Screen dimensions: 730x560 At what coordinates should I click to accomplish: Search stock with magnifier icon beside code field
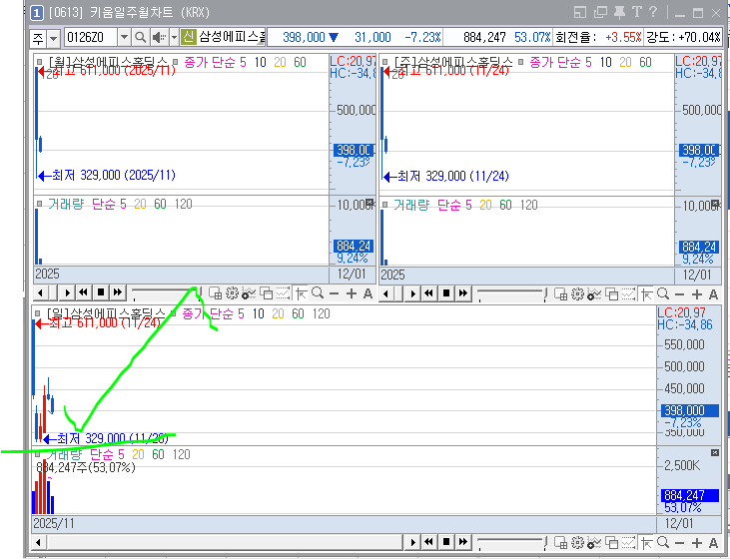(140, 37)
